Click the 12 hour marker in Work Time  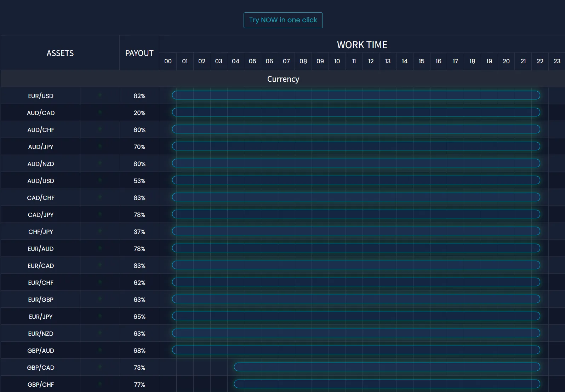tap(371, 61)
